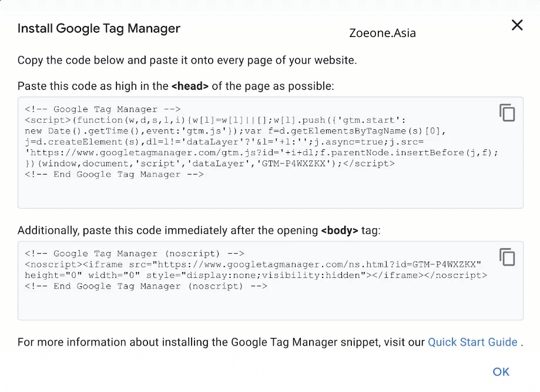This screenshot has width=540, height=392.
Task: Click the gtm.js URL line in head script
Action: (261, 153)
